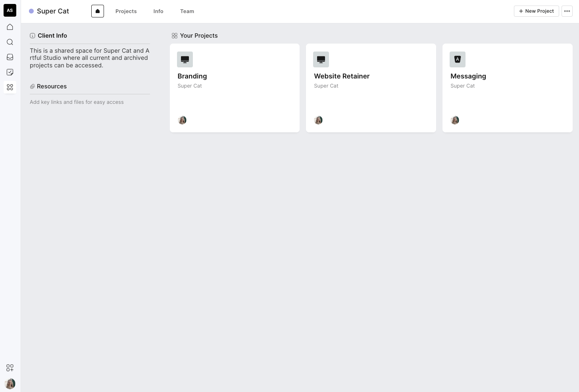
Task: Click the AS workspace logo
Action: (x=10, y=10)
